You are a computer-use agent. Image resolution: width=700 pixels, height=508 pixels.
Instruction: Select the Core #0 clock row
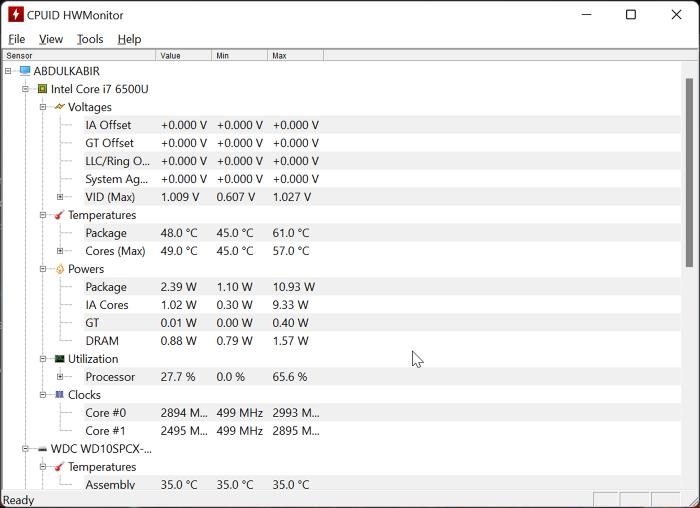coord(382,412)
